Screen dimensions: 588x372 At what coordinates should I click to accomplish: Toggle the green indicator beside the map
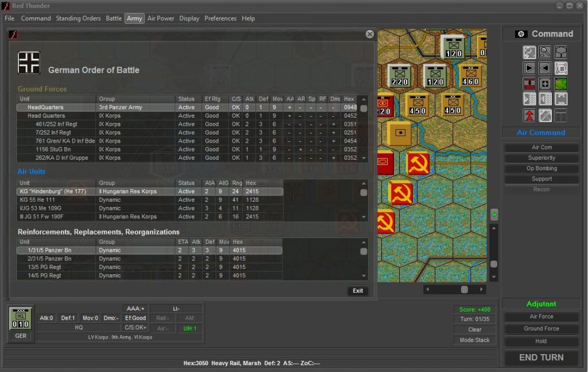[494, 215]
